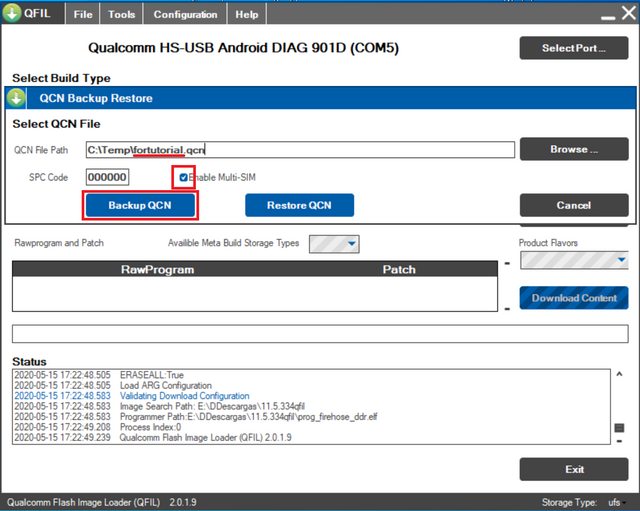This screenshot has width=640, height=511.
Task: Click the Status log scrollbar thumb
Action: [619, 428]
